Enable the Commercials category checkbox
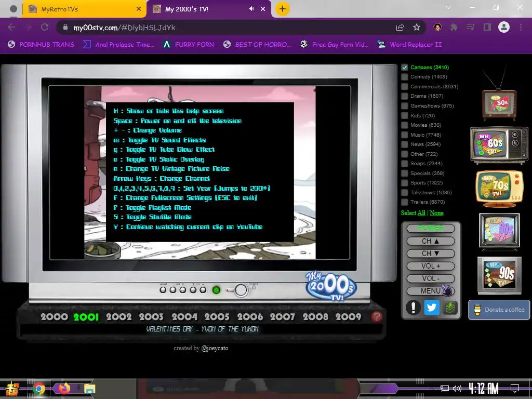Image resolution: width=532 pixels, height=399 pixels. [404, 87]
